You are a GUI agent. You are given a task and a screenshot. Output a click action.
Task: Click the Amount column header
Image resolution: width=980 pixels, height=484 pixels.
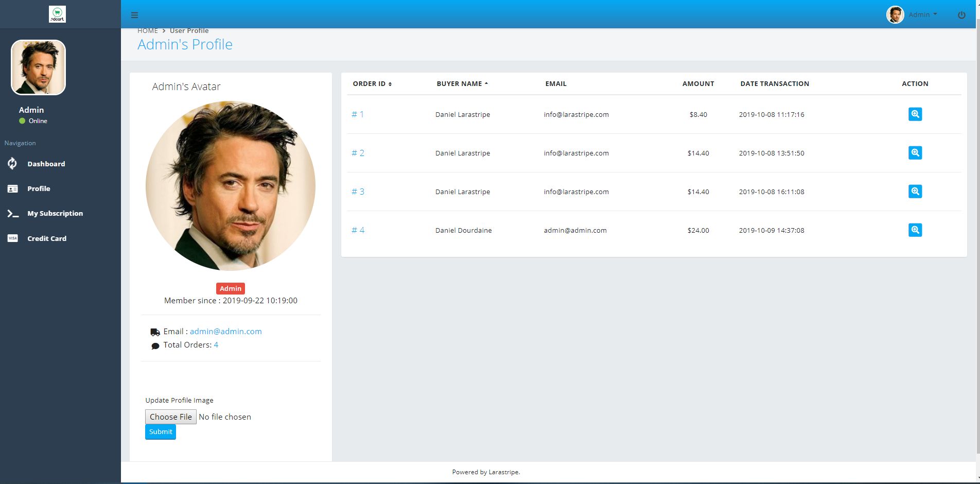point(698,83)
